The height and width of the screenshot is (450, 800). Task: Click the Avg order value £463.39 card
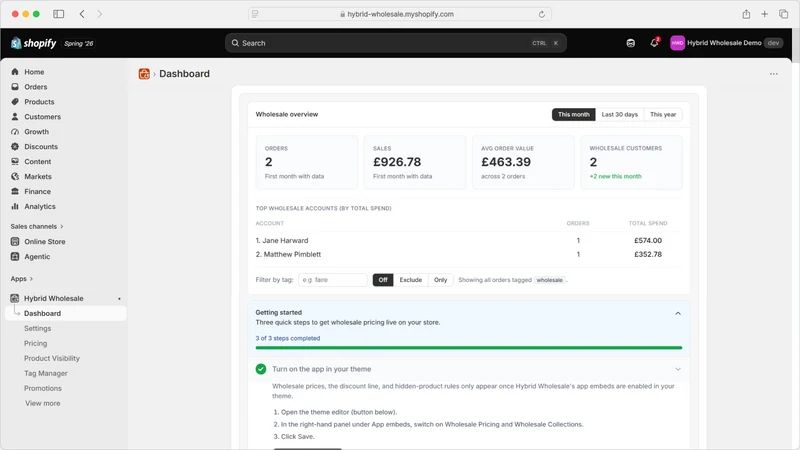[523, 162]
